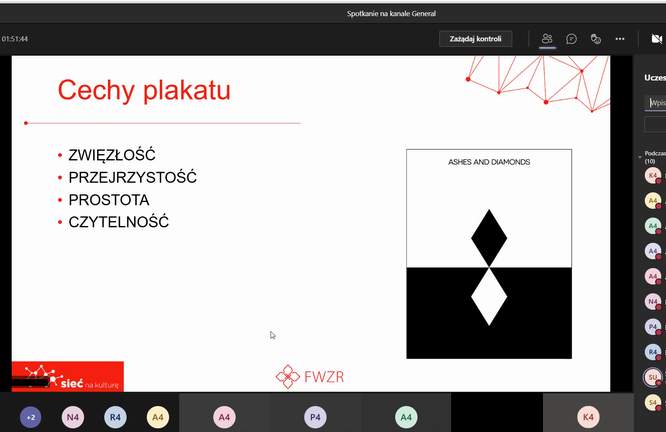
Task: Select green A4 avatar in participants list
Action: click(x=653, y=226)
